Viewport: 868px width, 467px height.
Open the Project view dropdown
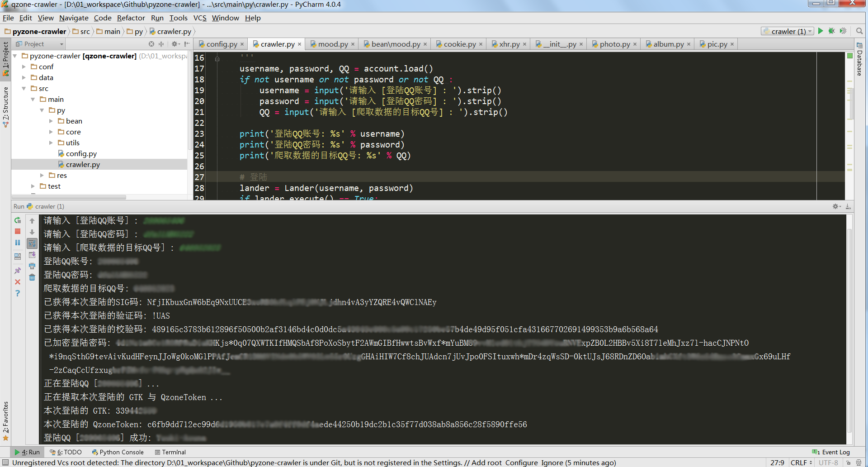click(39, 44)
